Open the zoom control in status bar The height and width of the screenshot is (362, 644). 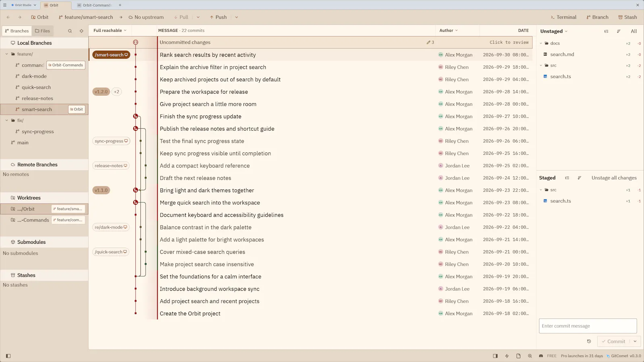coord(530,356)
